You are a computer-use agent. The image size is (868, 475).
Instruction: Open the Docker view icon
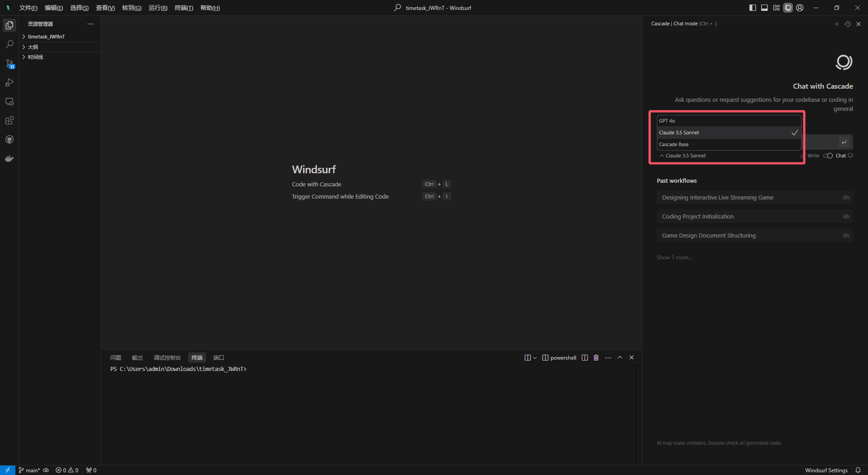9,158
